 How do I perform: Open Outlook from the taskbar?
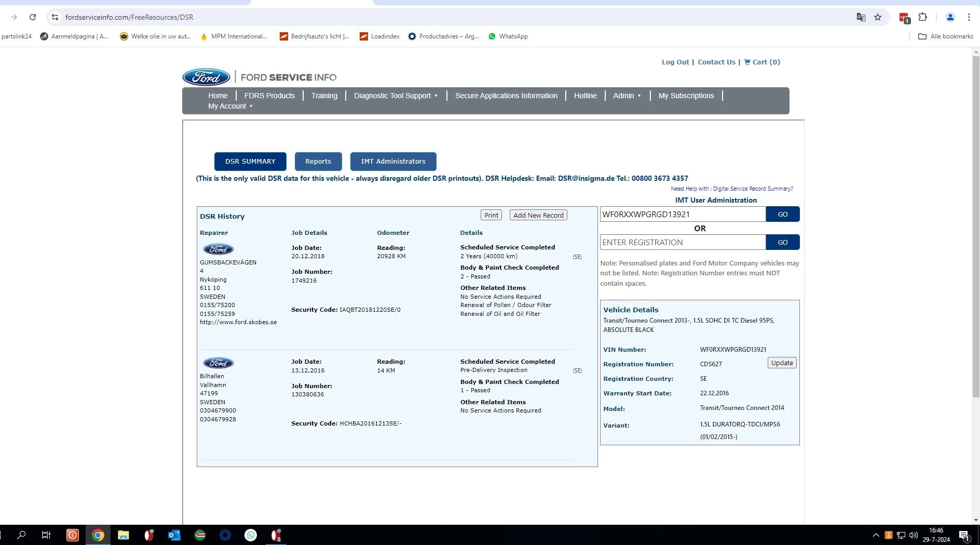(x=174, y=535)
